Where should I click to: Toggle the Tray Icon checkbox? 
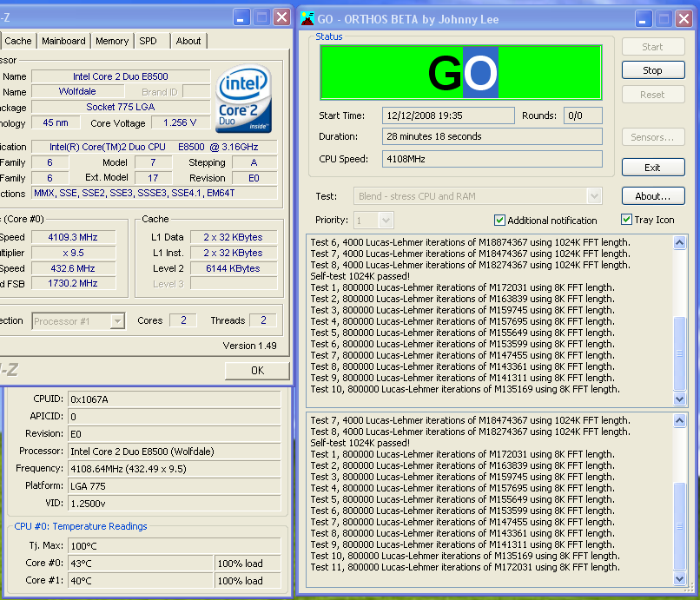coord(626,220)
